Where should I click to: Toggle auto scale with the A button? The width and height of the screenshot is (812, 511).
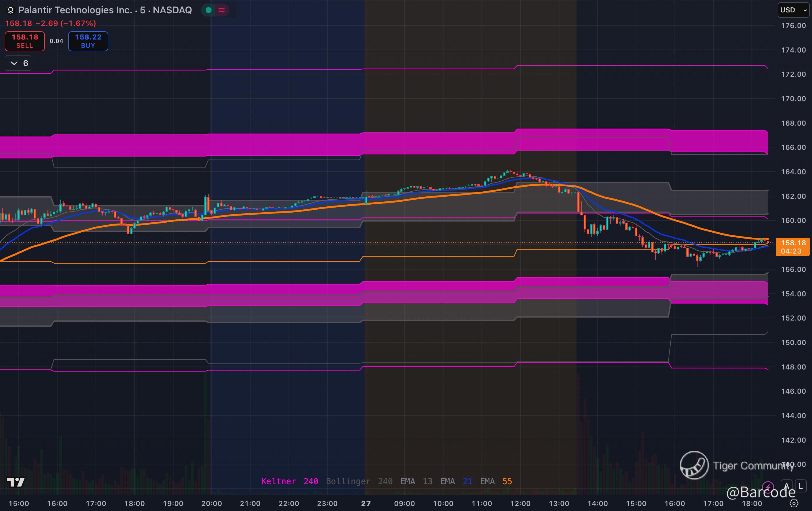786,486
